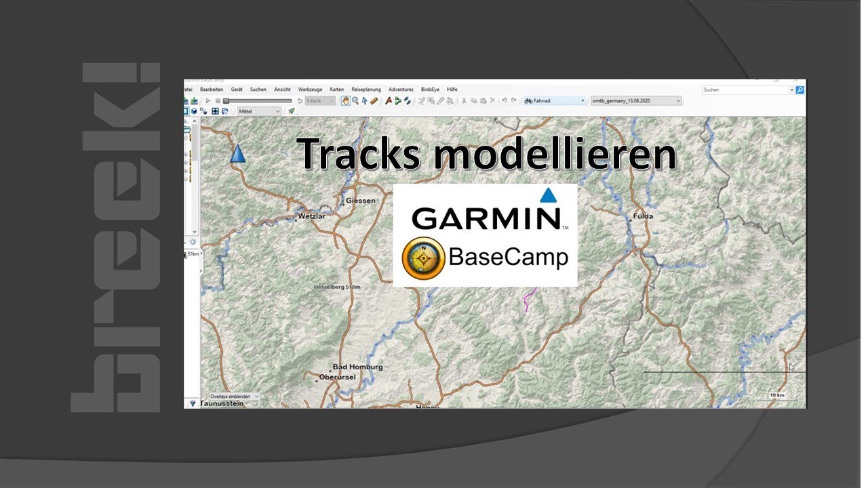Open the Mittel detail level dropdown
Viewport: 868px width, 488px height.
(x=259, y=111)
